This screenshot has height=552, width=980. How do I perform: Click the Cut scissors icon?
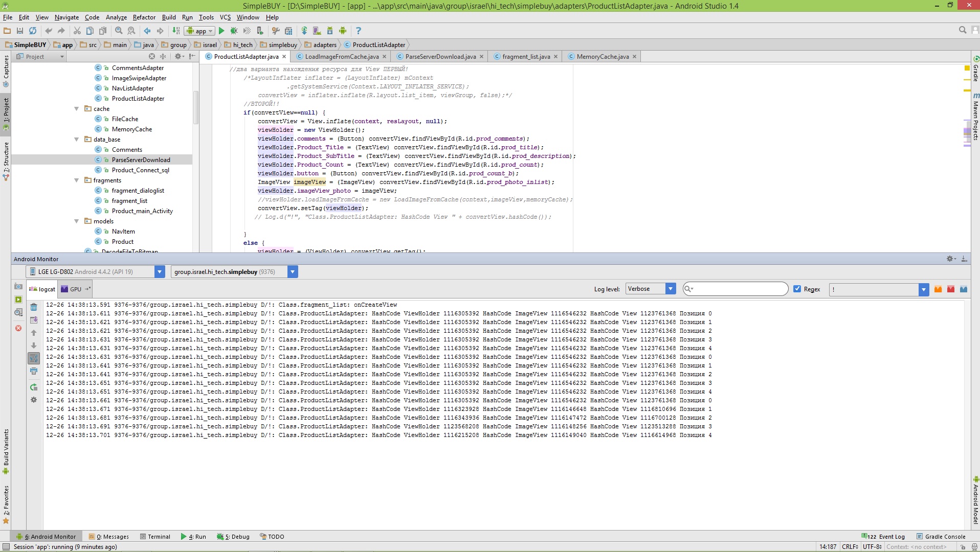77,31
